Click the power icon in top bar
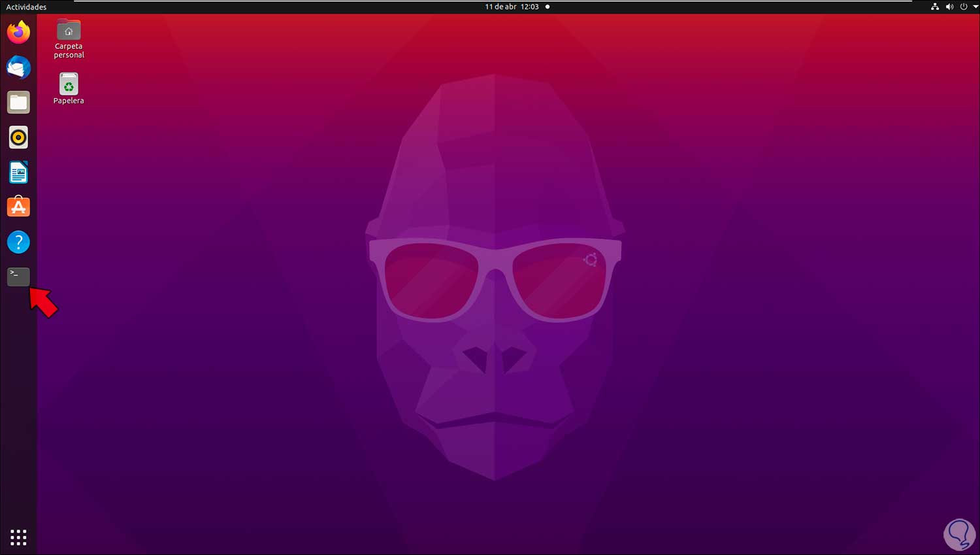980x555 pixels. click(964, 7)
